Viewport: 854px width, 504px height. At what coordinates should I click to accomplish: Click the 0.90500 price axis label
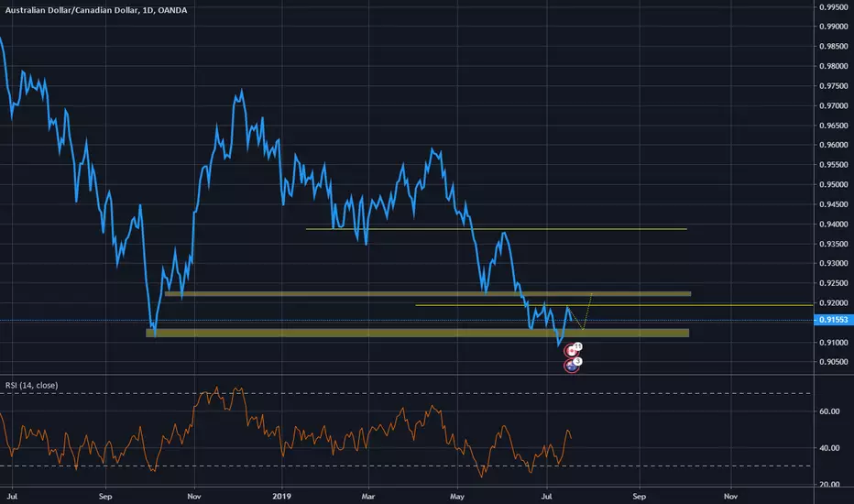click(833, 362)
